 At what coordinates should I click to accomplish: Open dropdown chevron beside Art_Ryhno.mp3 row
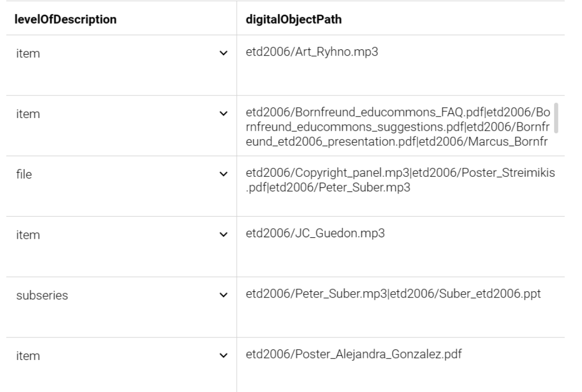[x=224, y=53]
